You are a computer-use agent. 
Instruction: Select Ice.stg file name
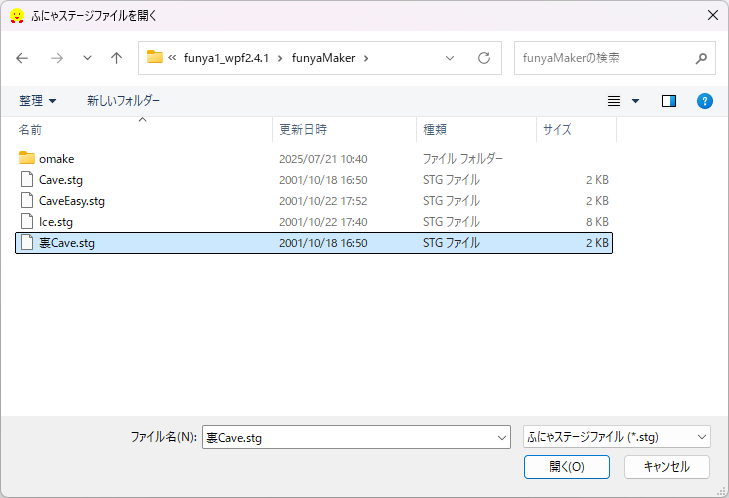56,222
